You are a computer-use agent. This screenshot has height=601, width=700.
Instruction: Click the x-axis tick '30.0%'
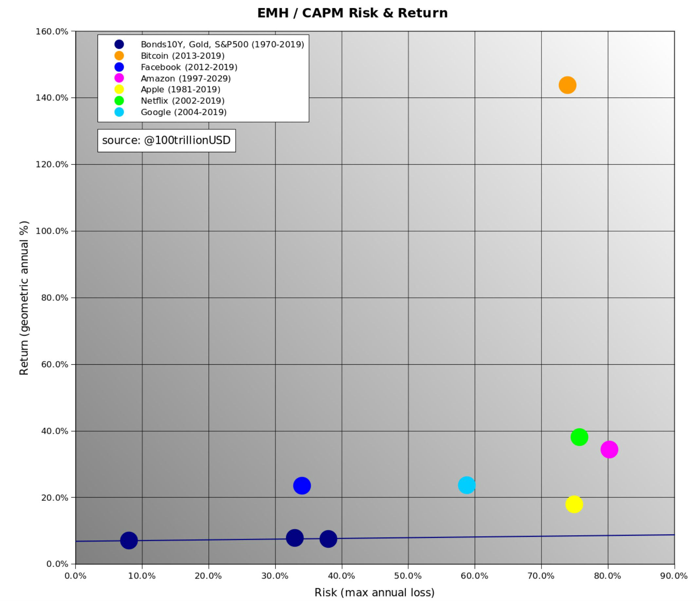(275, 576)
